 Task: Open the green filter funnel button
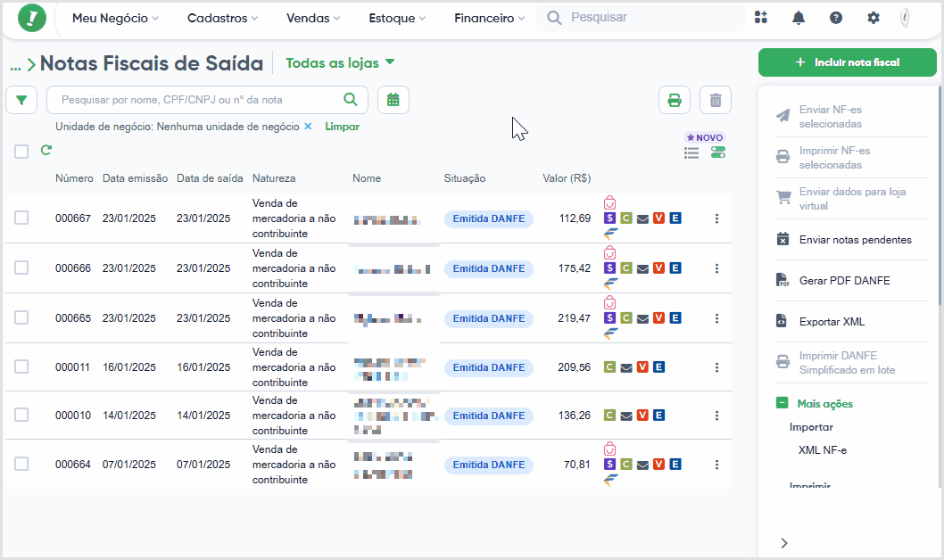point(21,100)
